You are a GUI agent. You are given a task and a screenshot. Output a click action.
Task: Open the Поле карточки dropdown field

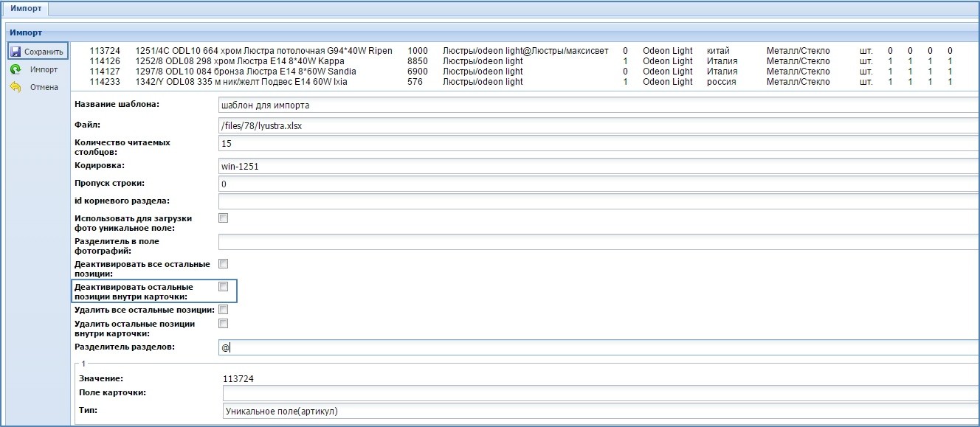coord(598,393)
